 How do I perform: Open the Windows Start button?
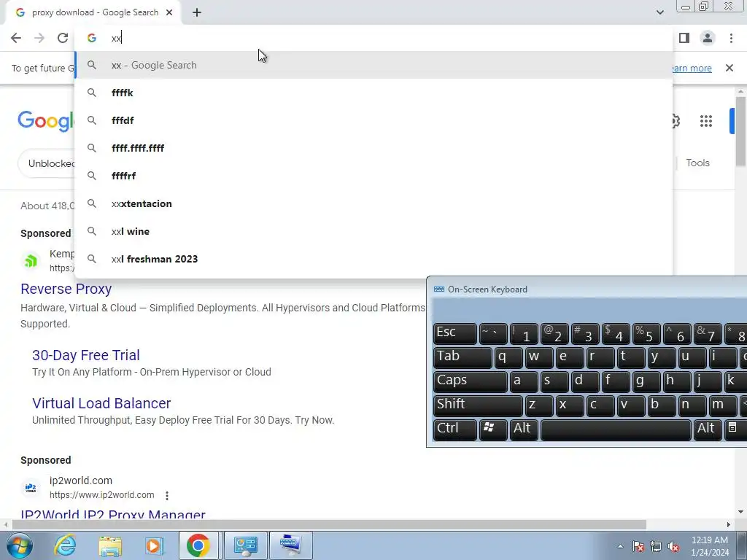pyautogui.click(x=19, y=545)
